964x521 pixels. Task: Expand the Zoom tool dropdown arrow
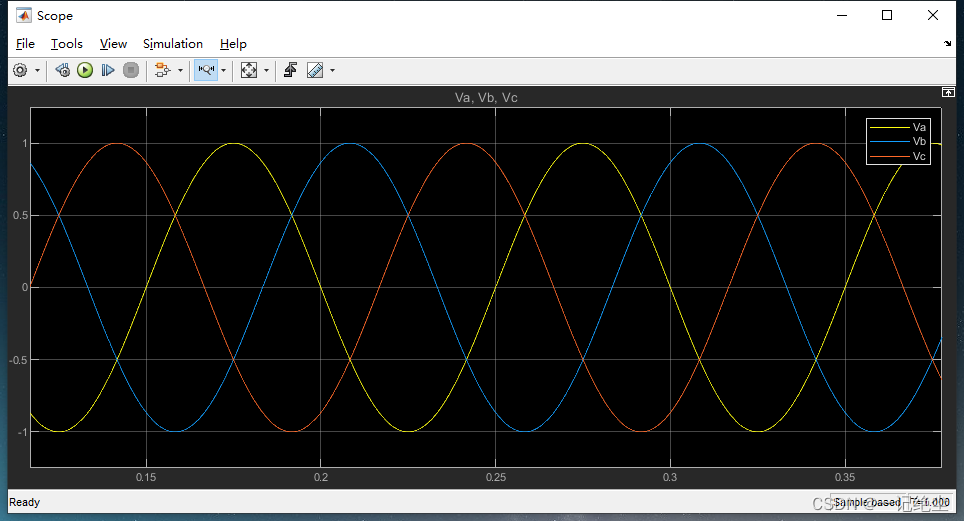(223, 70)
